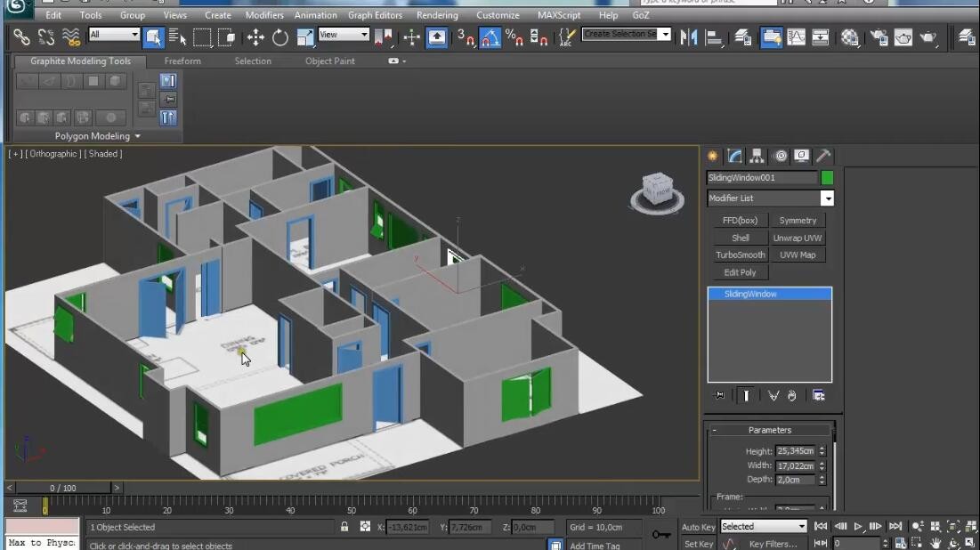The height and width of the screenshot is (550, 980).
Task: Click the quick Render teapot icon
Action: coord(928,37)
